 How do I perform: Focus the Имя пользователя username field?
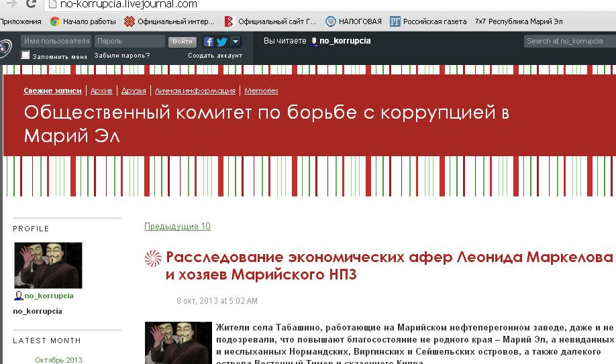[56, 42]
